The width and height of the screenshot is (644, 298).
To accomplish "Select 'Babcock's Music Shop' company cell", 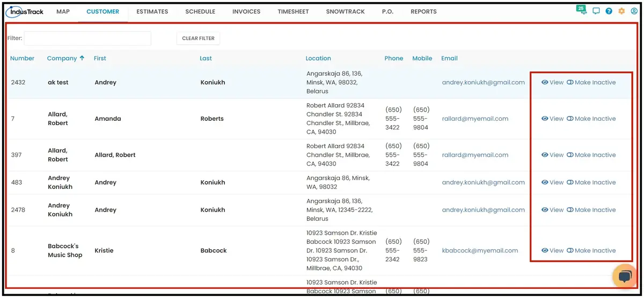I will tap(65, 251).
